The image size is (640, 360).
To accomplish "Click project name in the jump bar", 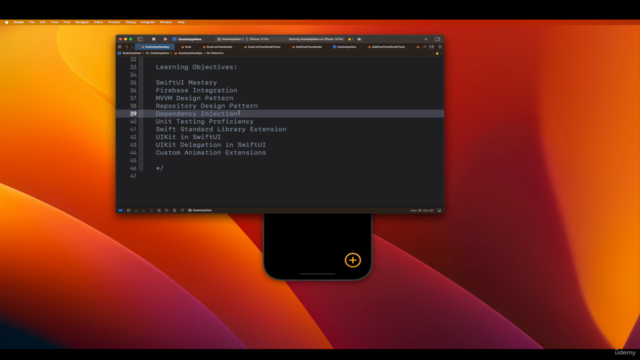I will (129, 53).
